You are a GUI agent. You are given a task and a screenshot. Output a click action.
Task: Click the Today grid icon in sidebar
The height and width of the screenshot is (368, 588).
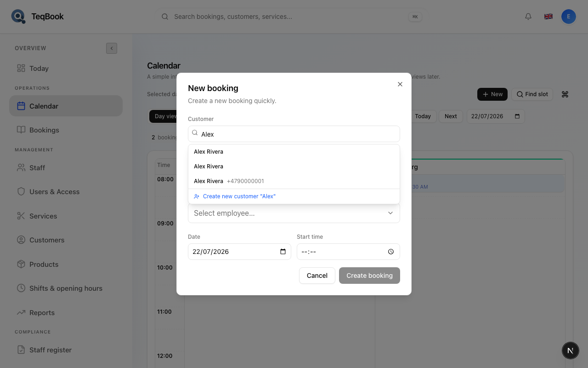(x=21, y=68)
